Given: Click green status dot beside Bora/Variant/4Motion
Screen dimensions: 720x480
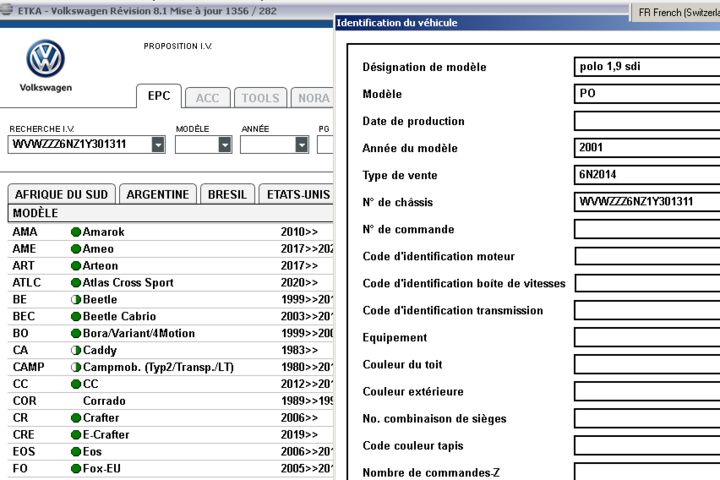Looking at the screenshot, I should [x=76, y=333].
